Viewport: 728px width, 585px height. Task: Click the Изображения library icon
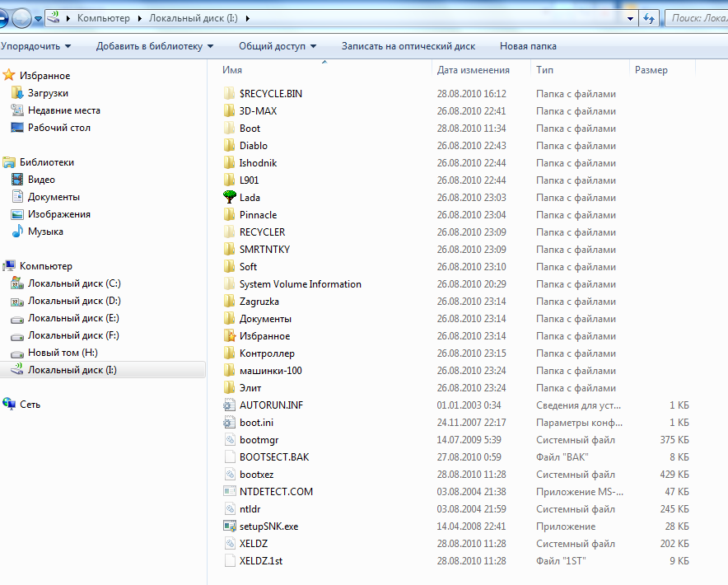pyautogui.click(x=17, y=214)
